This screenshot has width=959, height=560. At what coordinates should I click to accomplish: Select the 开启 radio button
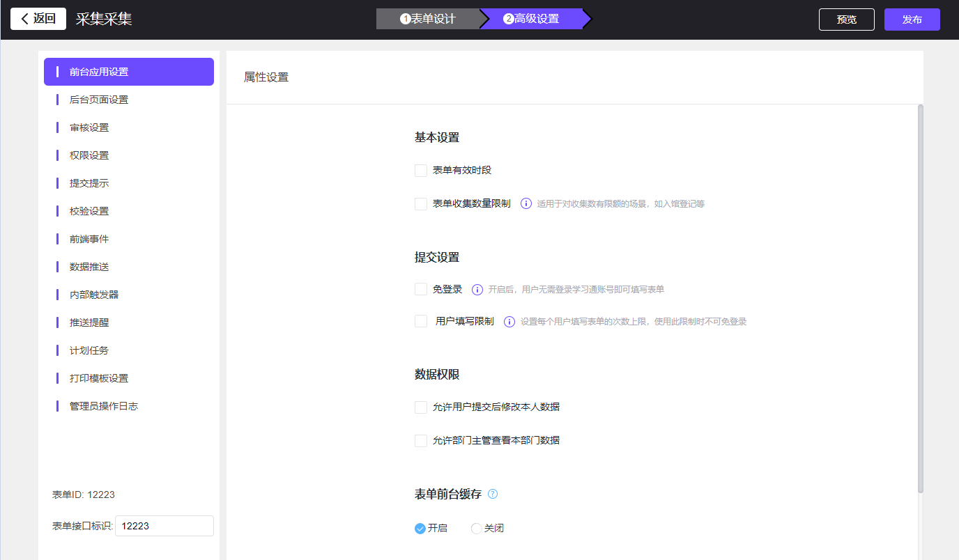(420, 529)
